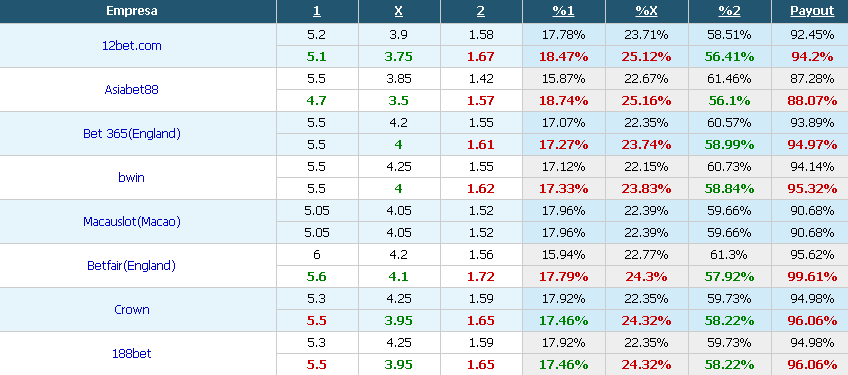The width and height of the screenshot is (848, 375).
Task: Click the 12bet.com 94.2% payout value
Action: 812,57
